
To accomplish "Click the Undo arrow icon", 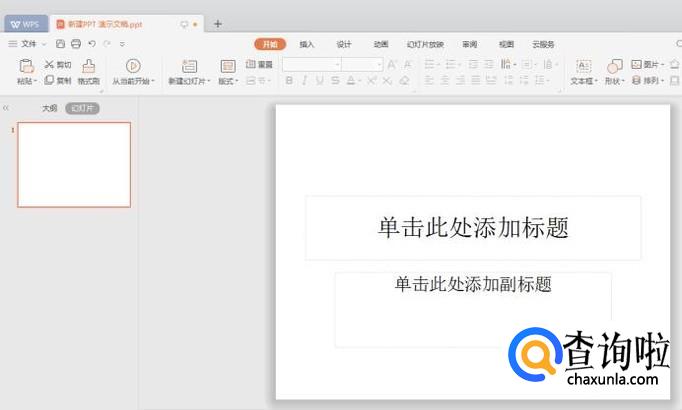I will tap(91, 44).
